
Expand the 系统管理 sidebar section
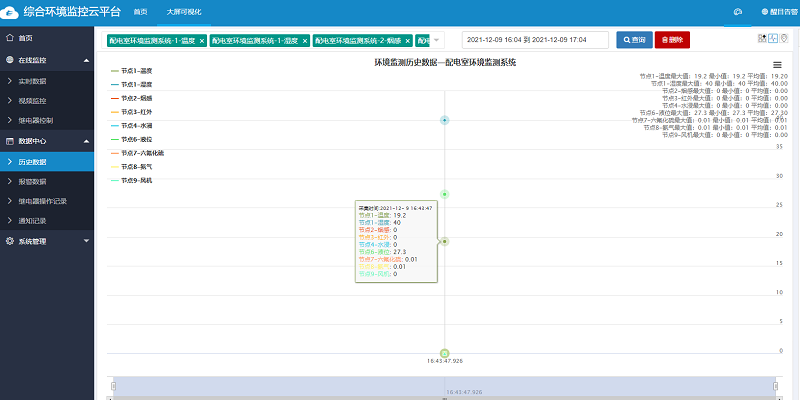point(86,241)
